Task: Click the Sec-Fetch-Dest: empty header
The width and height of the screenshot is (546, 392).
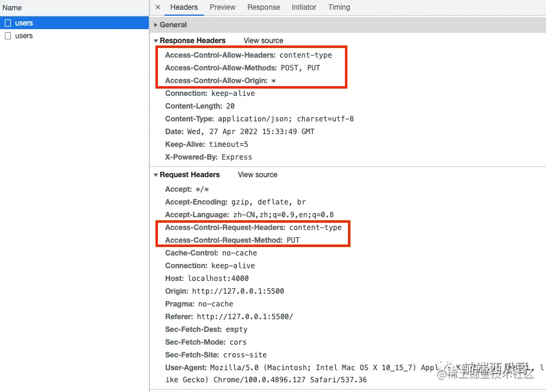Action: tap(206, 329)
